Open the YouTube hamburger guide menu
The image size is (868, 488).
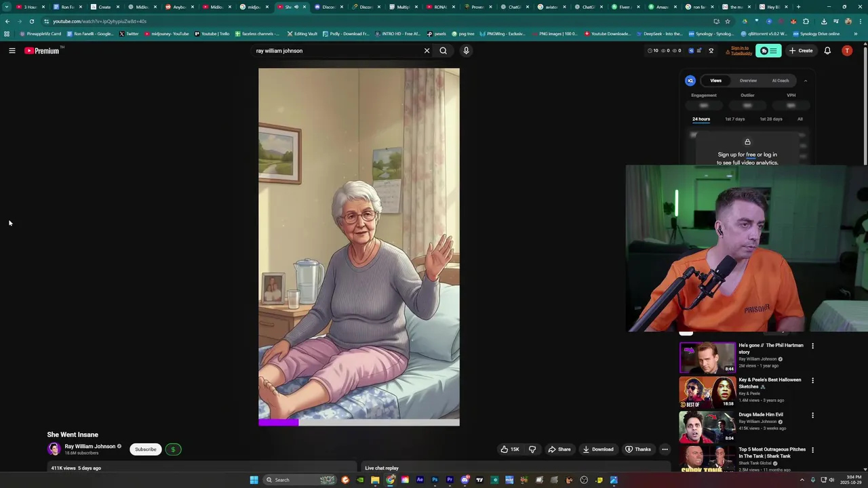coord(12,51)
